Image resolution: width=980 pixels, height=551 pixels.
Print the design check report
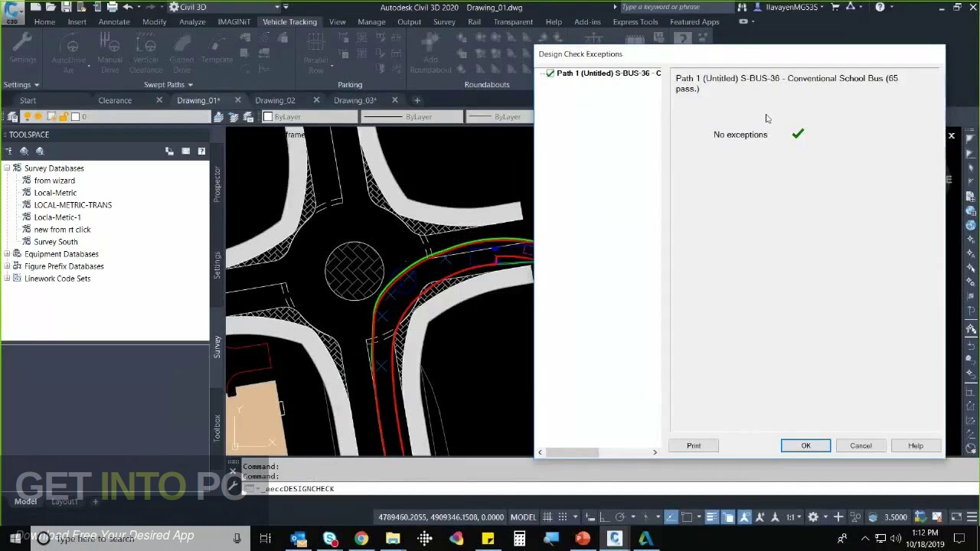(x=693, y=445)
